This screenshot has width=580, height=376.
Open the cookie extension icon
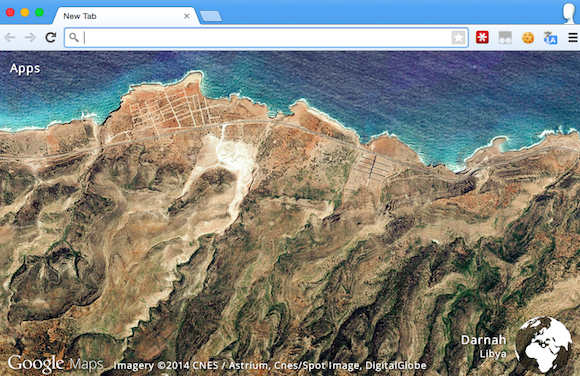528,37
